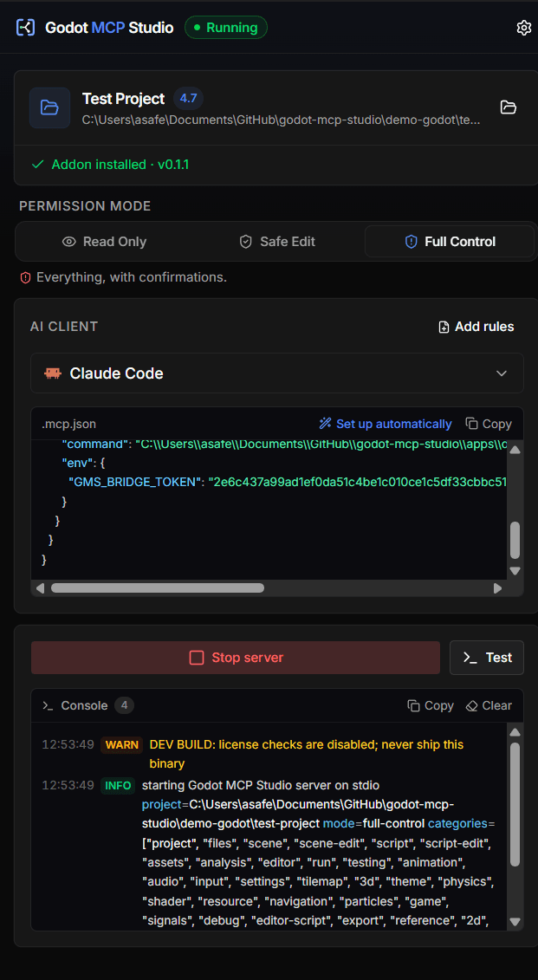Click the config horizontal scrollbar thumb
This screenshot has width=538, height=980.
[x=158, y=588]
